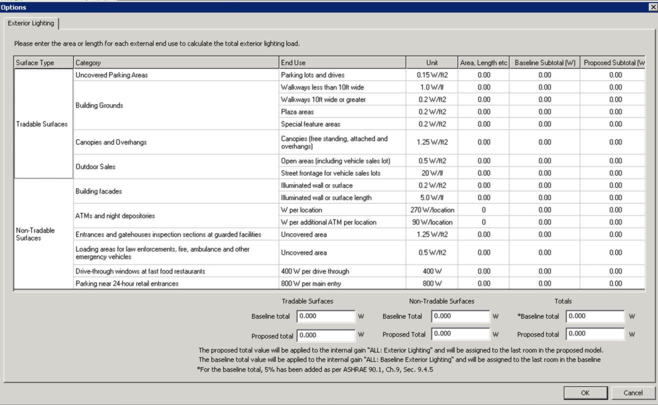Click the 0.15 W/ft2 unit cell
Viewport: 658px width, 405px height.
[432, 75]
